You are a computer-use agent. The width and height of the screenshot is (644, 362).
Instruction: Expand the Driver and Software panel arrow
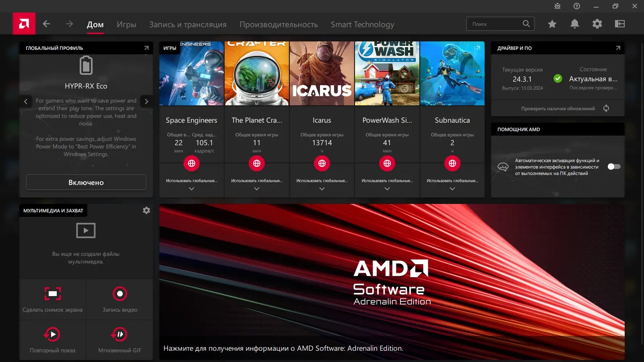(618, 48)
